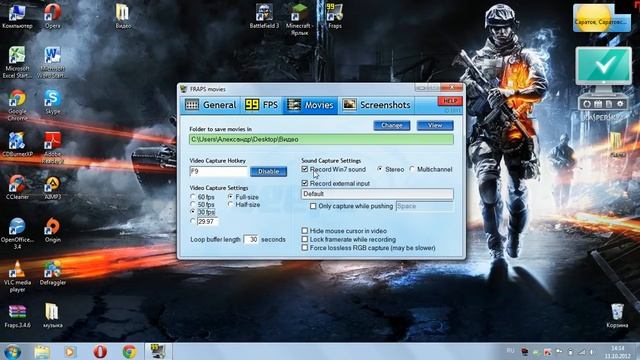Click the Space push-to-capture key field

click(424, 206)
